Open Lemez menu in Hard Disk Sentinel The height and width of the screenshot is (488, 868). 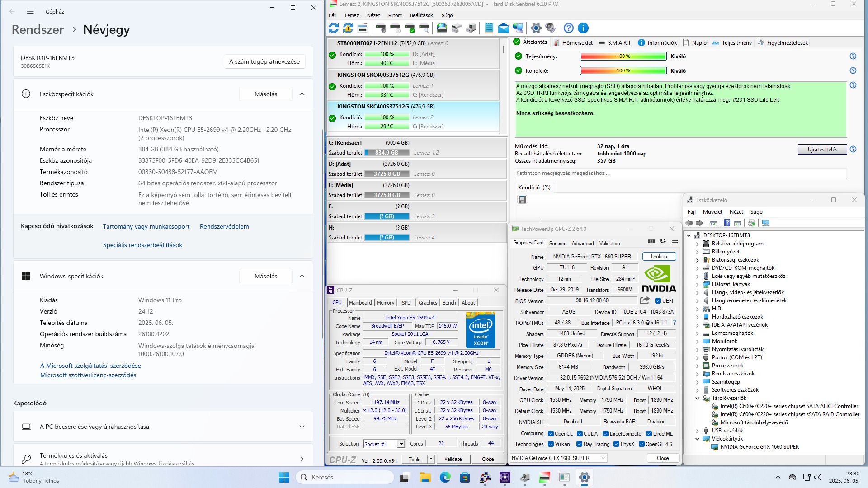point(351,15)
